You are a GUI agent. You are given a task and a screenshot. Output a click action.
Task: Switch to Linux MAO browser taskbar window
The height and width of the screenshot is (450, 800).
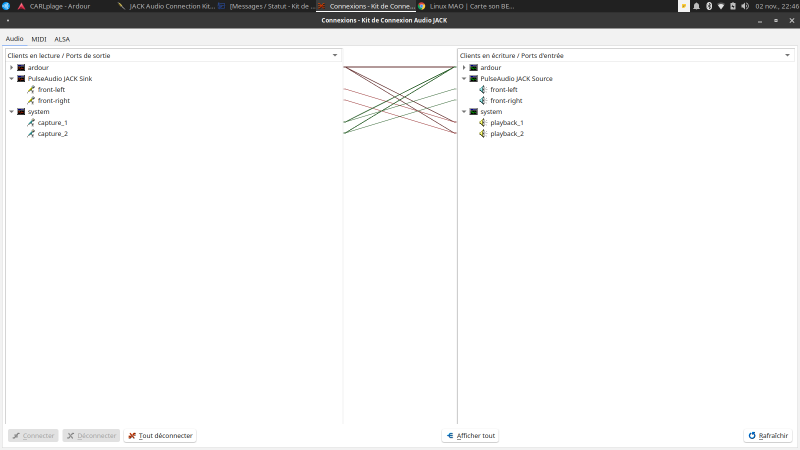point(467,6)
